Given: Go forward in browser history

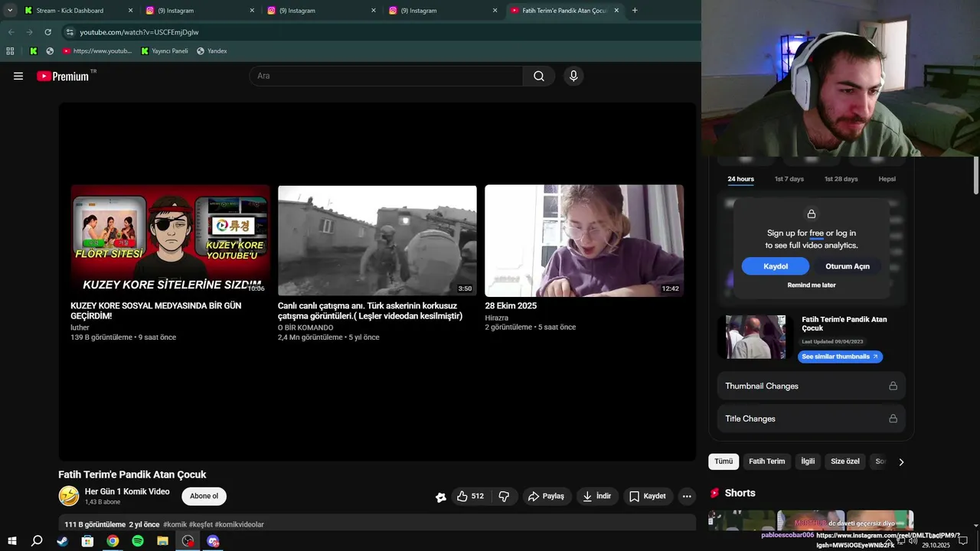Looking at the screenshot, I should click(29, 32).
